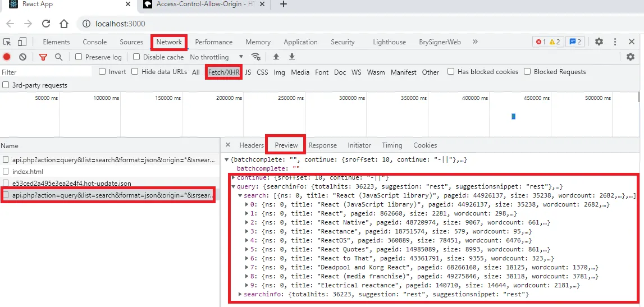Select index.html row checkbox

[x=6, y=171]
